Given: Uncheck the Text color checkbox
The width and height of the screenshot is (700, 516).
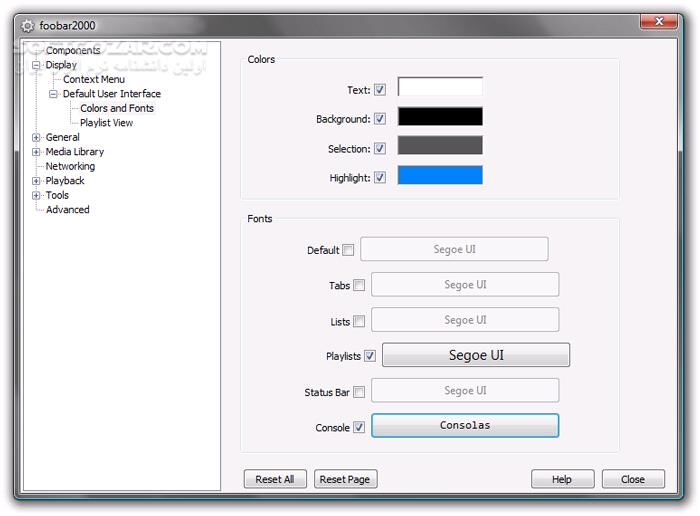Looking at the screenshot, I should click(380, 90).
